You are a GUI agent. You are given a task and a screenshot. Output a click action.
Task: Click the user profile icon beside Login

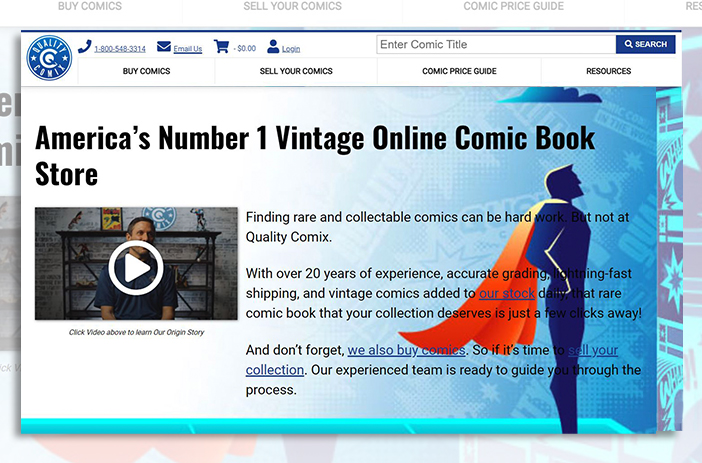273,46
